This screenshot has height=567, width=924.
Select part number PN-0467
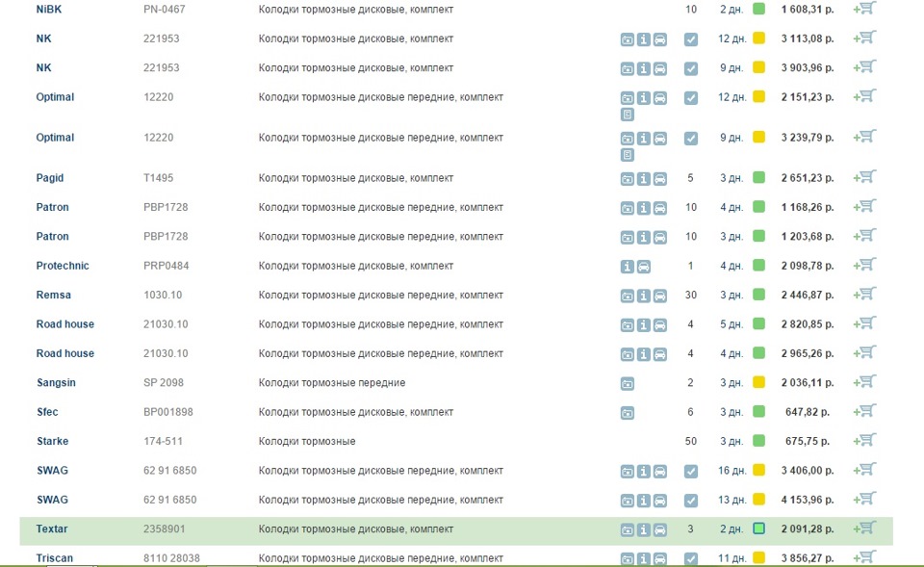(165, 10)
